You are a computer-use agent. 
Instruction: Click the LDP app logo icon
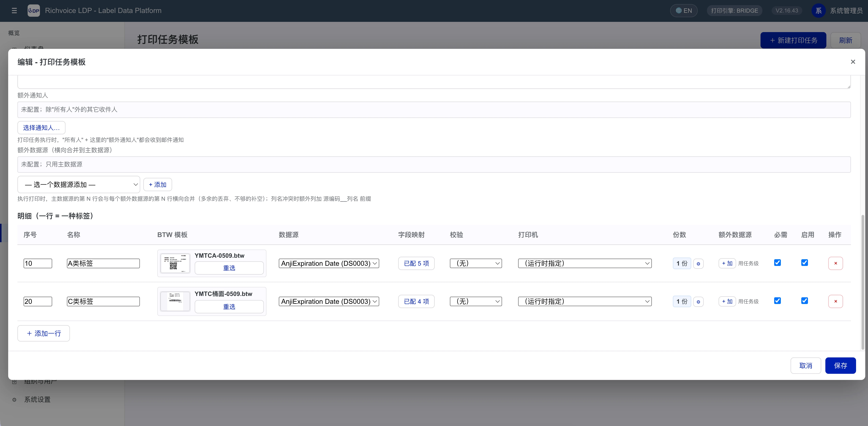click(34, 11)
